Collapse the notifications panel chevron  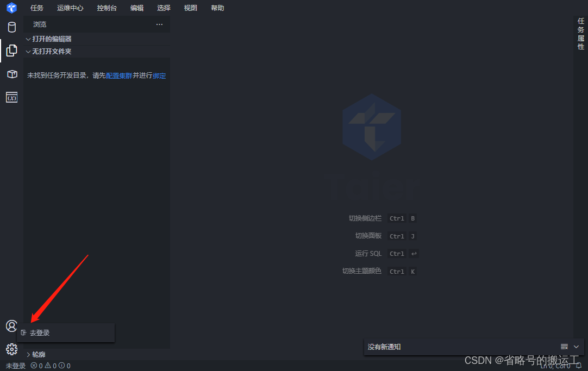pos(577,347)
